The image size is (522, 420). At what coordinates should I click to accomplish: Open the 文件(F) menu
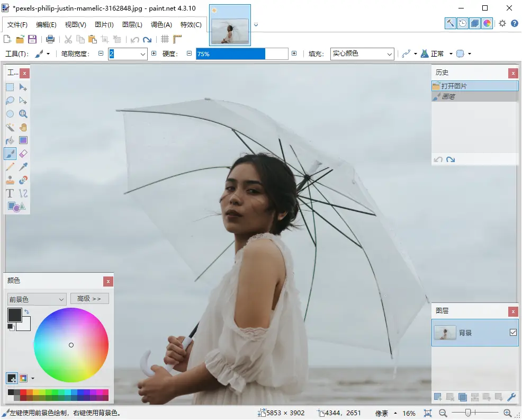point(17,25)
